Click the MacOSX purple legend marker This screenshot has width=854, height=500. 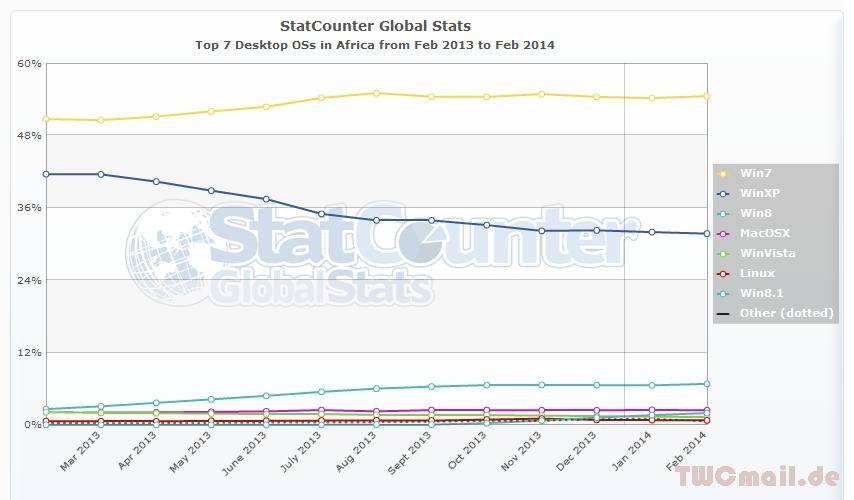[x=723, y=233]
